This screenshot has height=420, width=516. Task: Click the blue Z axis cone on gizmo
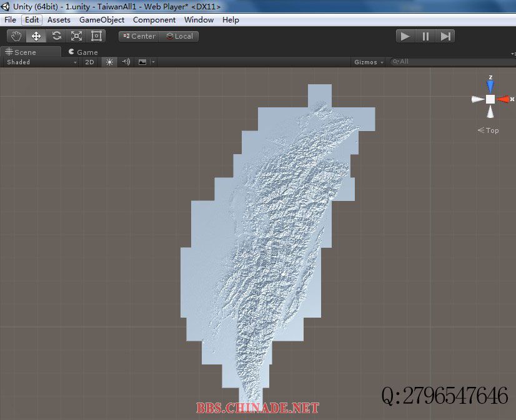[490, 84]
